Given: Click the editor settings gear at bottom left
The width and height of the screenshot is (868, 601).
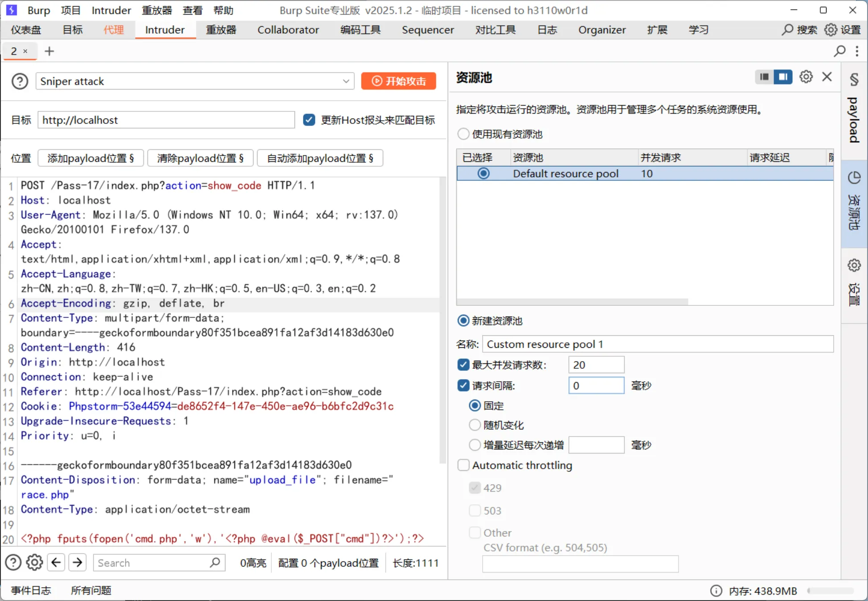Looking at the screenshot, I should pos(34,563).
